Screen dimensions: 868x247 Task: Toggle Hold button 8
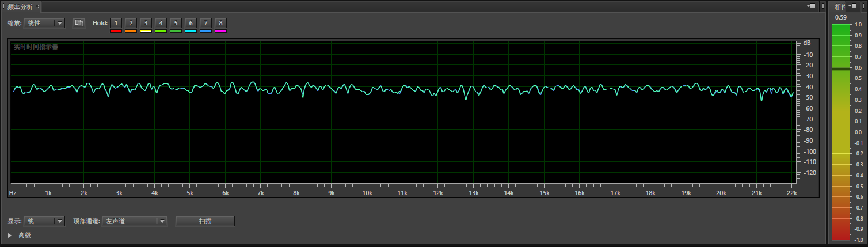point(220,23)
